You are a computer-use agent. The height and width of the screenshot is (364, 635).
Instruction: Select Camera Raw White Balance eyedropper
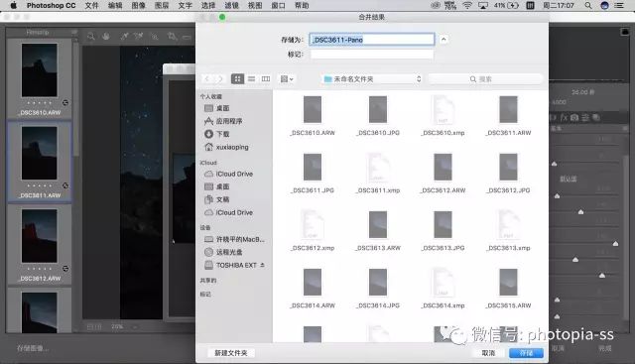coord(124,37)
